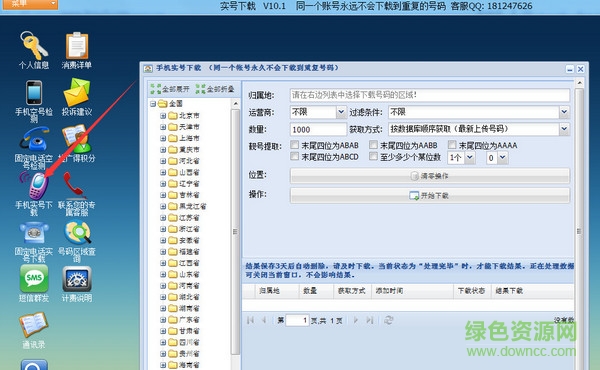Open 固定电话空号检测 telephone icon
Viewport: 600px width, 370px height.
(x=34, y=139)
